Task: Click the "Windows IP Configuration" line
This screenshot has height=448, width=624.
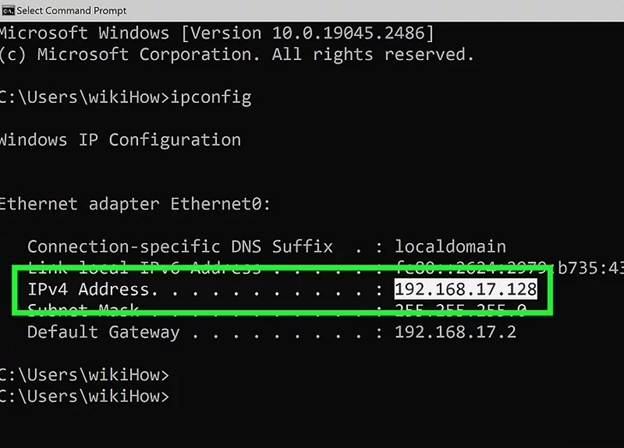Action: [x=120, y=139]
